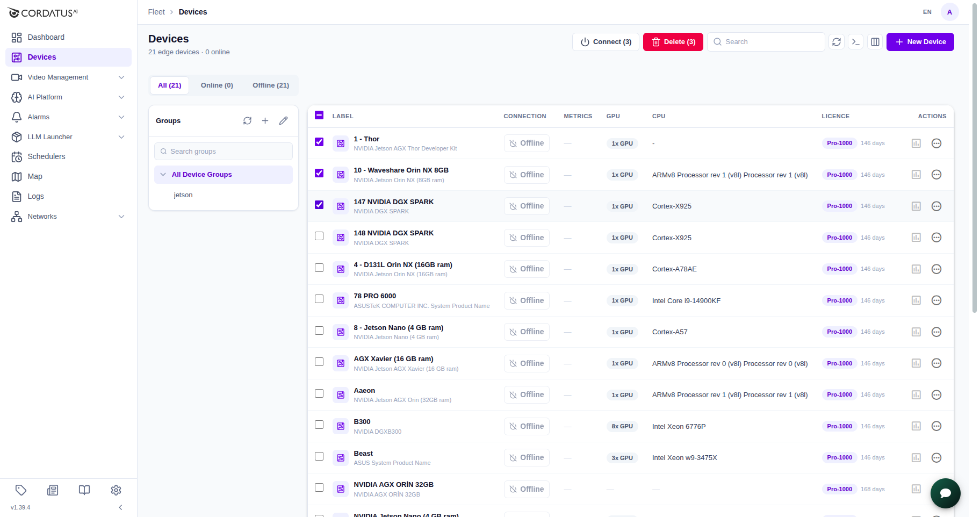The width and height of the screenshot is (980, 517).
Task: Go to Dashboard in sidebar
Action: (x=68, y=37)
